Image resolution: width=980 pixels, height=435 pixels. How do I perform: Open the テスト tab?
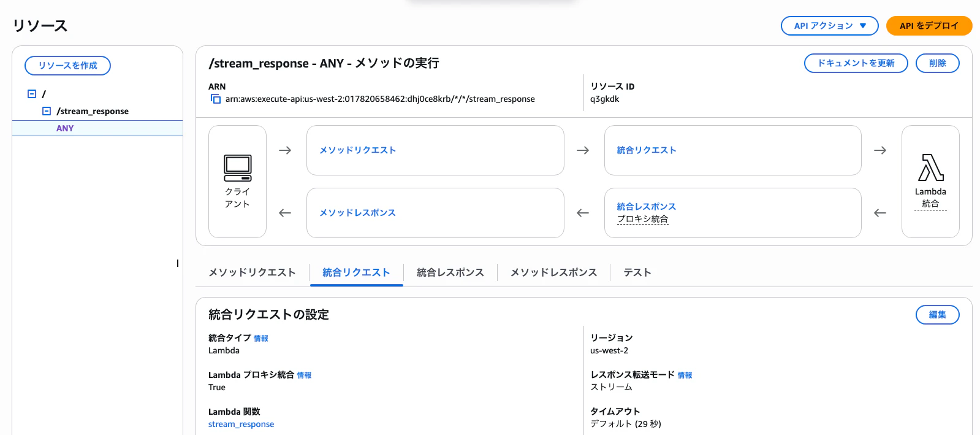click(x=637, y=272)
